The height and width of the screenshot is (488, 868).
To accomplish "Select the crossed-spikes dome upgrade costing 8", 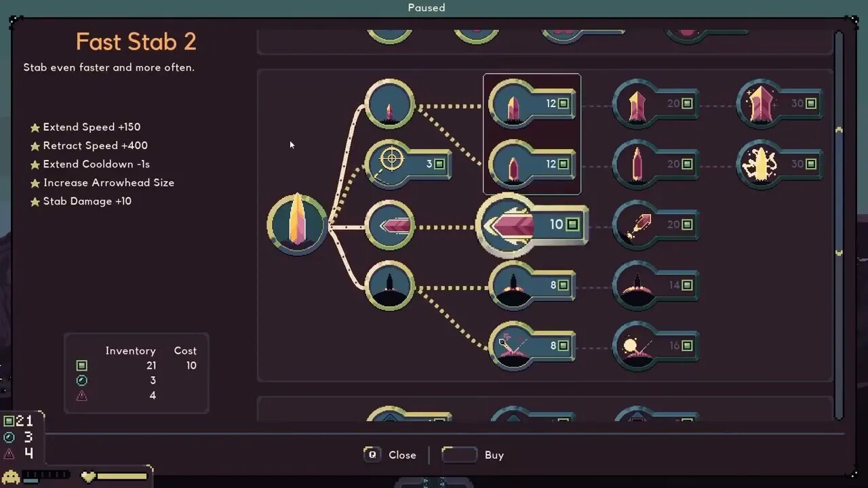I will pyautogui.click(x=532, y=346).
